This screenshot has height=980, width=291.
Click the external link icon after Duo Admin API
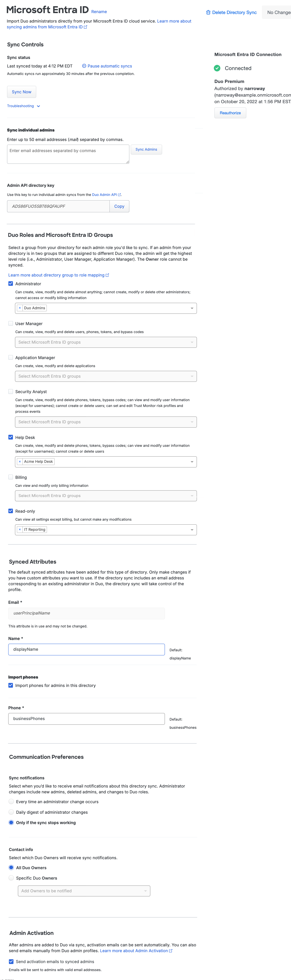(x=120, y=194)
